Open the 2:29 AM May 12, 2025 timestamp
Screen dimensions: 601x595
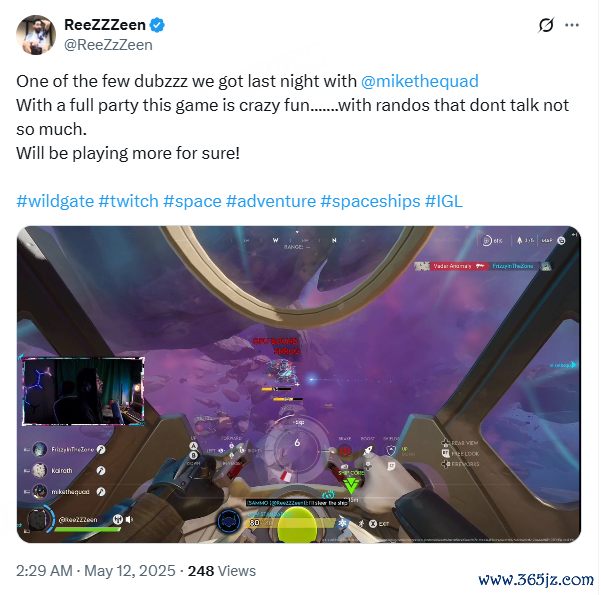point(96,571)
